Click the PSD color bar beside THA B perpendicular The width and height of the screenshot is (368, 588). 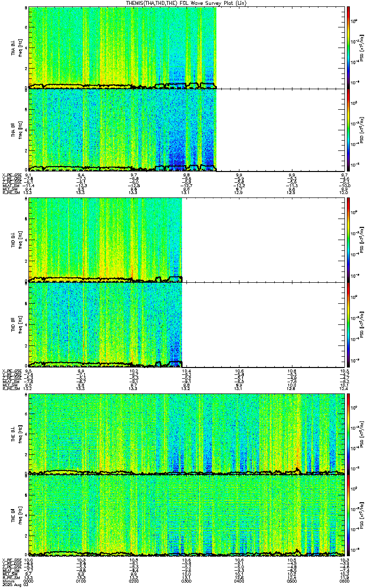tap(348, 48)
